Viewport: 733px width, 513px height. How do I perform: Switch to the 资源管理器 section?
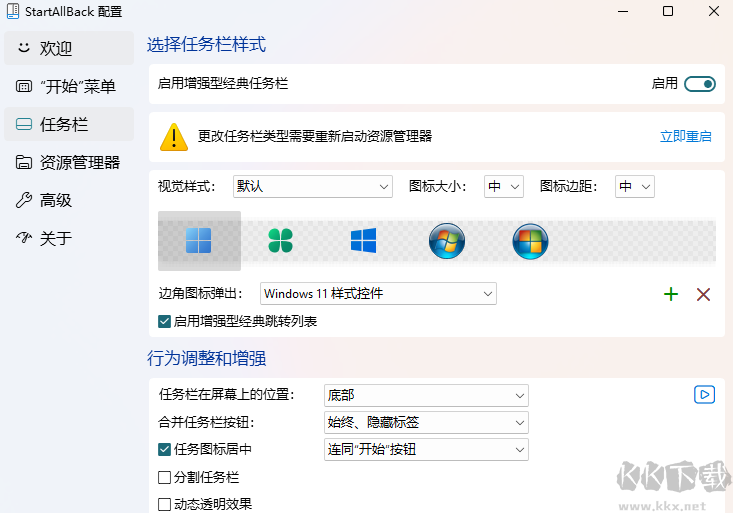(x=68, y=162)
